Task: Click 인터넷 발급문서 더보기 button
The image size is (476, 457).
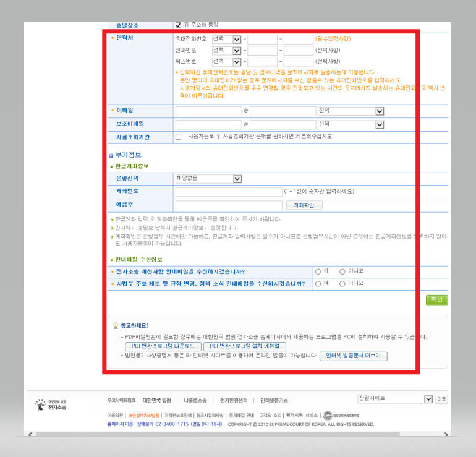Action: pos(354,356)
